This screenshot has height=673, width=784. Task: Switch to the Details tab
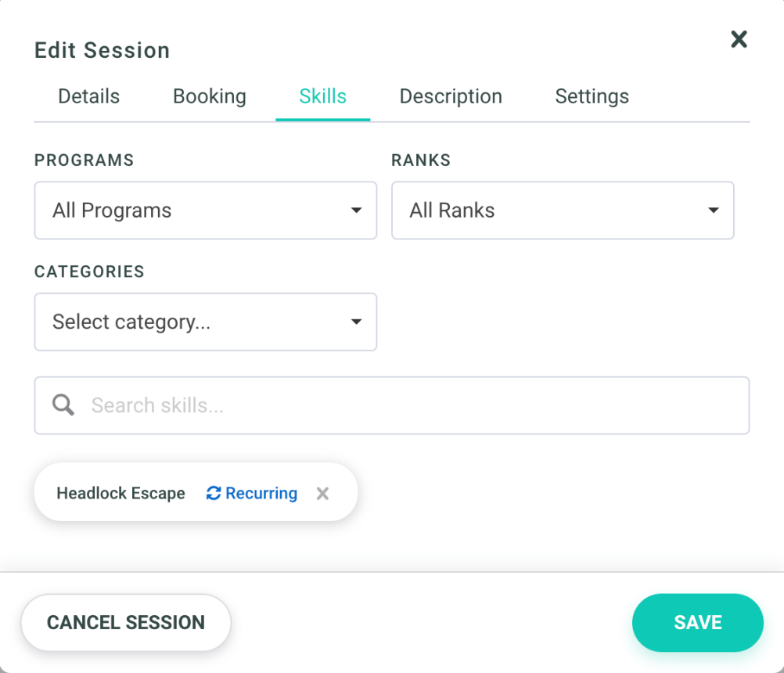[88, 95]
